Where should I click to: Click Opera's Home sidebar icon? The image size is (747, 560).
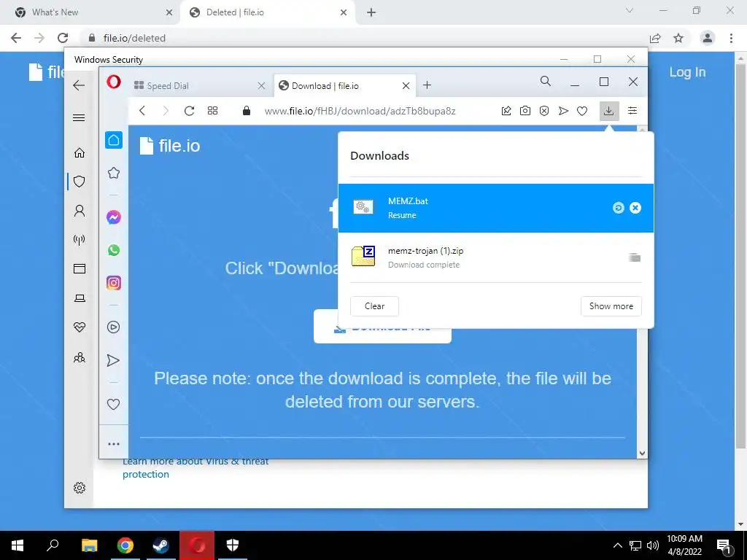point(113,140)
